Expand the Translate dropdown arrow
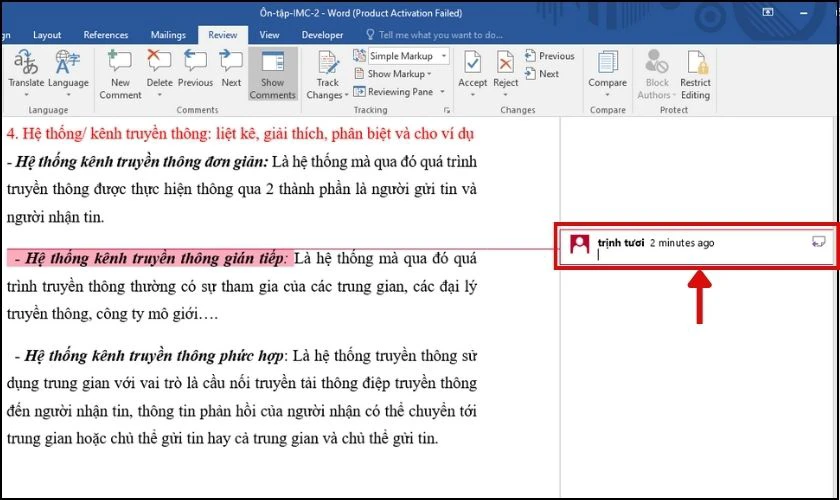840x500 pixels. 26,95
